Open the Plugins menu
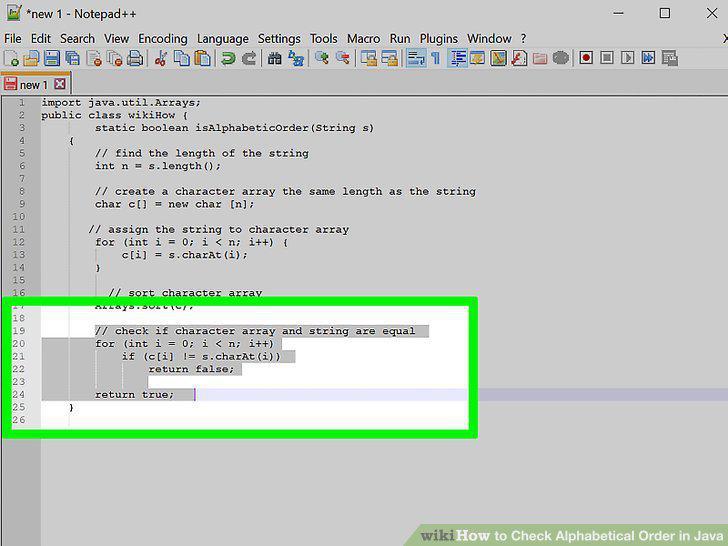 click(439, 39)
